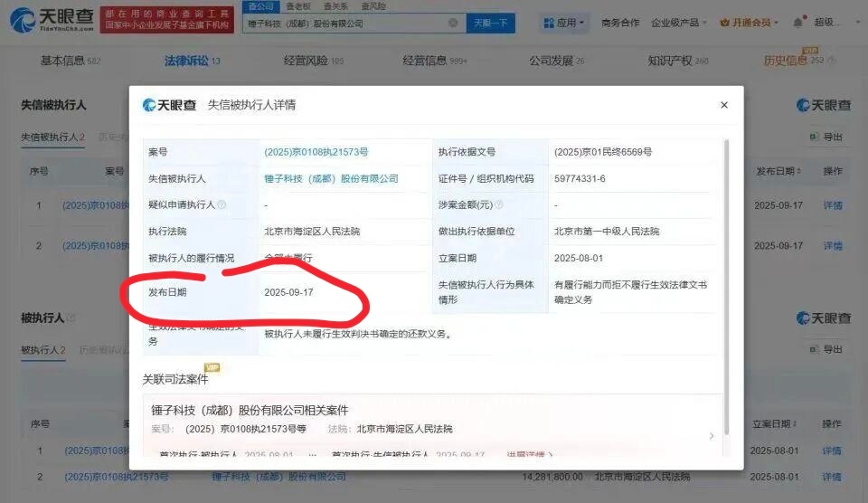Open 详情 for second 失信被执行人 row
868x503 pixels.
(833, 245)
